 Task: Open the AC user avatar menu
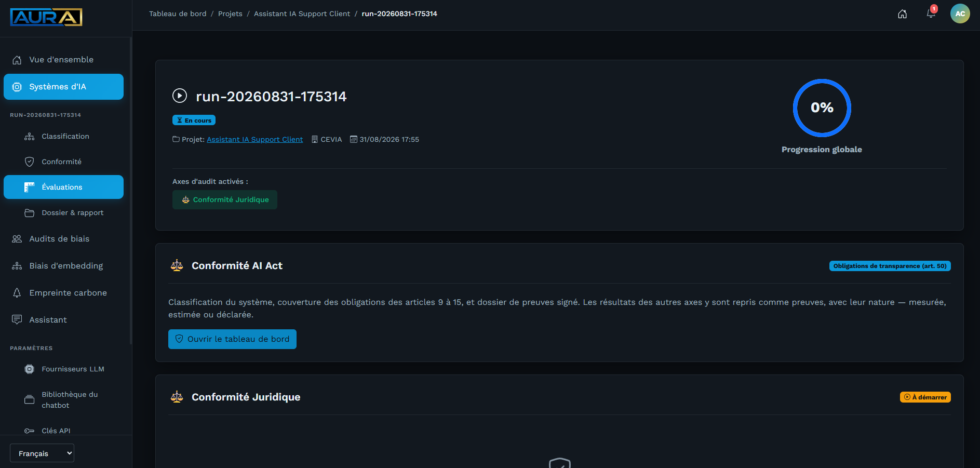[960, 14]
